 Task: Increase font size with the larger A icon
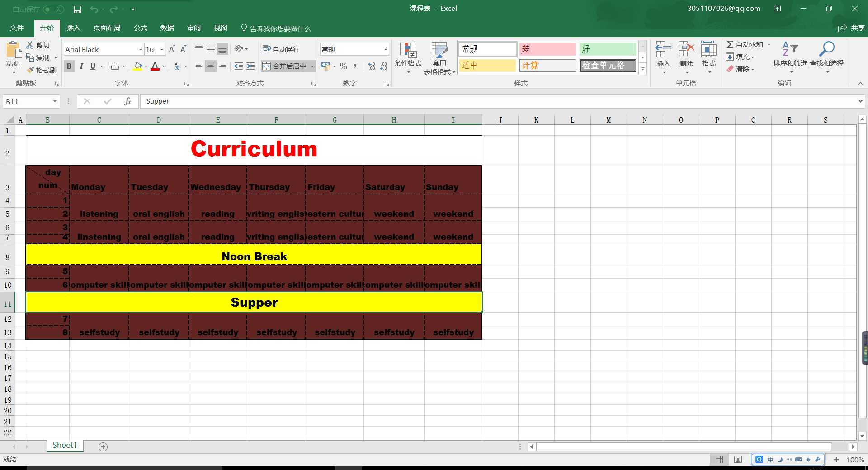click(x=172, y=49)
